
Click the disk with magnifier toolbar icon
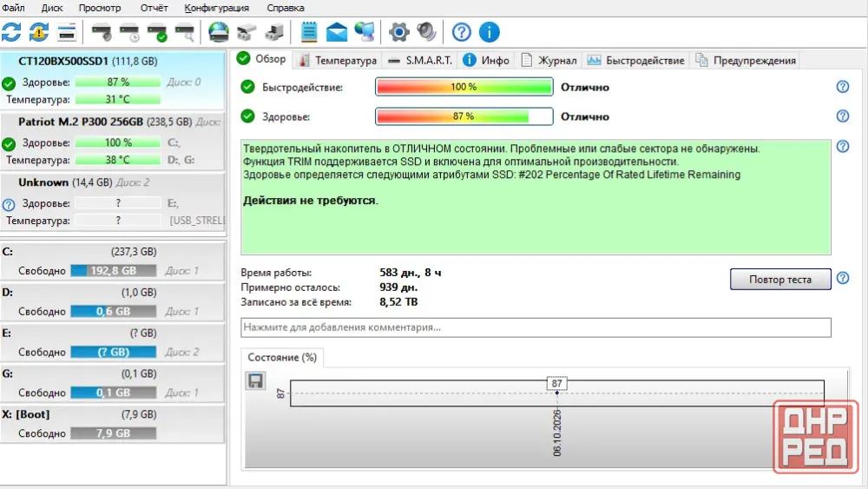point(185,33)
